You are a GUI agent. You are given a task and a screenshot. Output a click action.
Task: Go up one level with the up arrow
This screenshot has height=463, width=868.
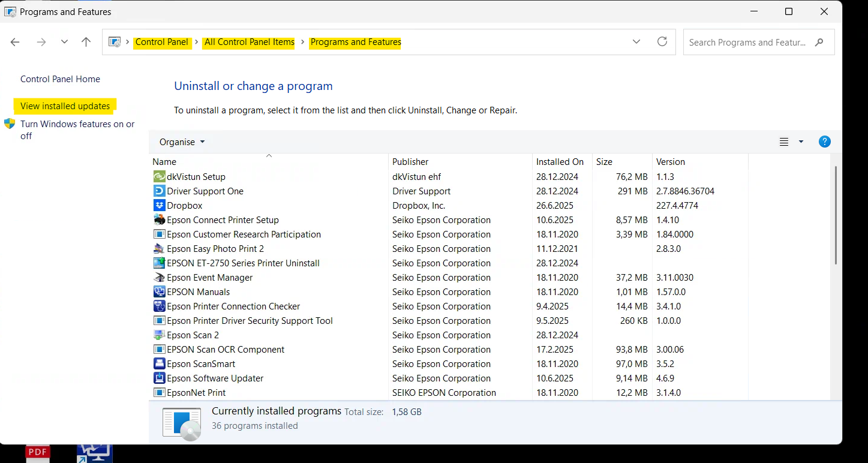point(86,42)
